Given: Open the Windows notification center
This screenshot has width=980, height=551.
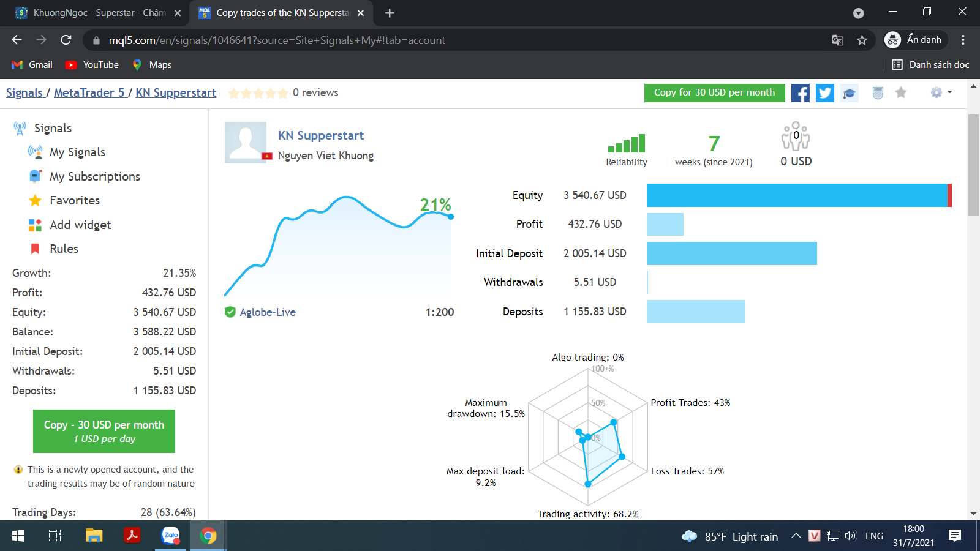Looking at the screenshot, I should click(x=955, y=536).
